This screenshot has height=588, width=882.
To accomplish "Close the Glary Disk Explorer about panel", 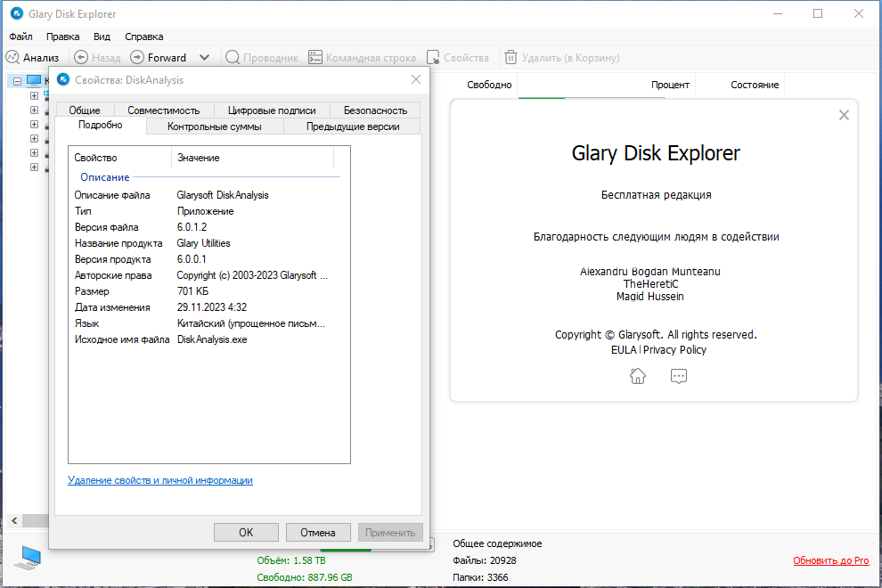I will pyautogui.click(x=844, y=115).
